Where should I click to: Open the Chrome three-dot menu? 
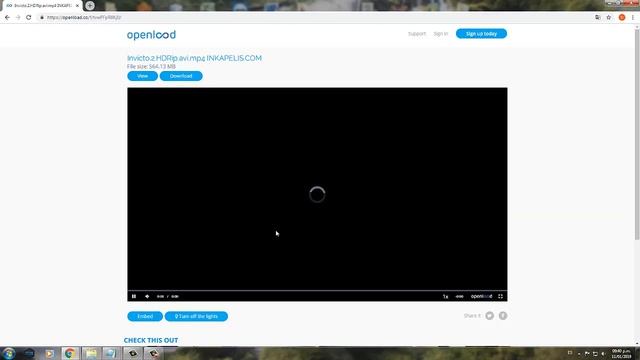(633, 18)
